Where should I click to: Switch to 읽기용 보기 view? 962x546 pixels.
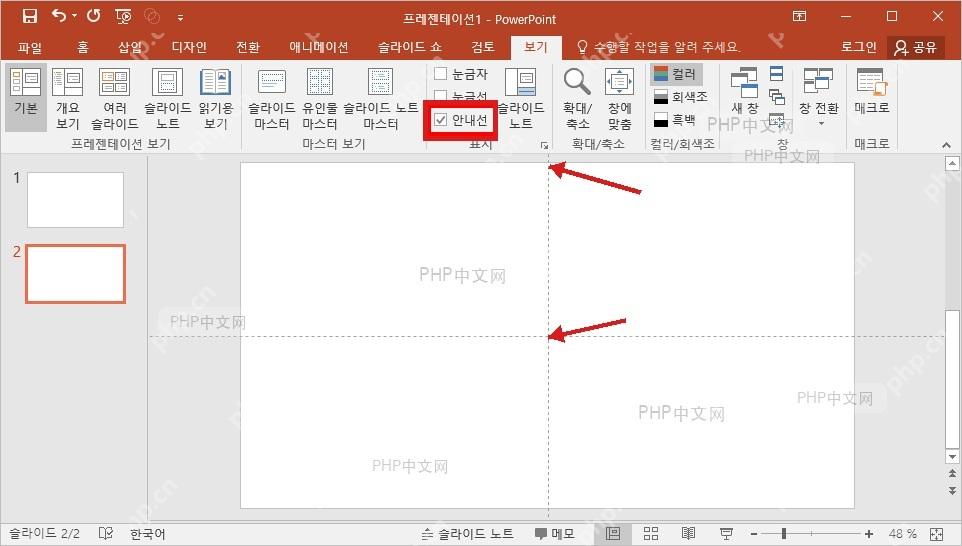(x=216, y=97)
